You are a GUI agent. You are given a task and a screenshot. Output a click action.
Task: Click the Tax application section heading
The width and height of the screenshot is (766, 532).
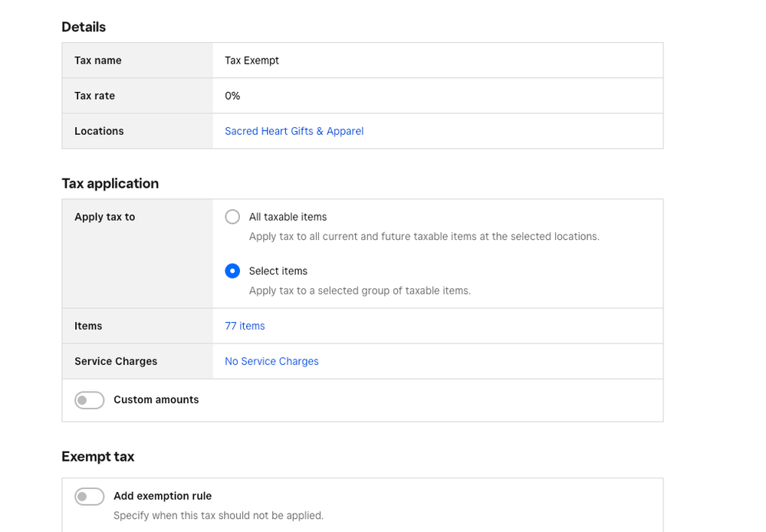110,183
